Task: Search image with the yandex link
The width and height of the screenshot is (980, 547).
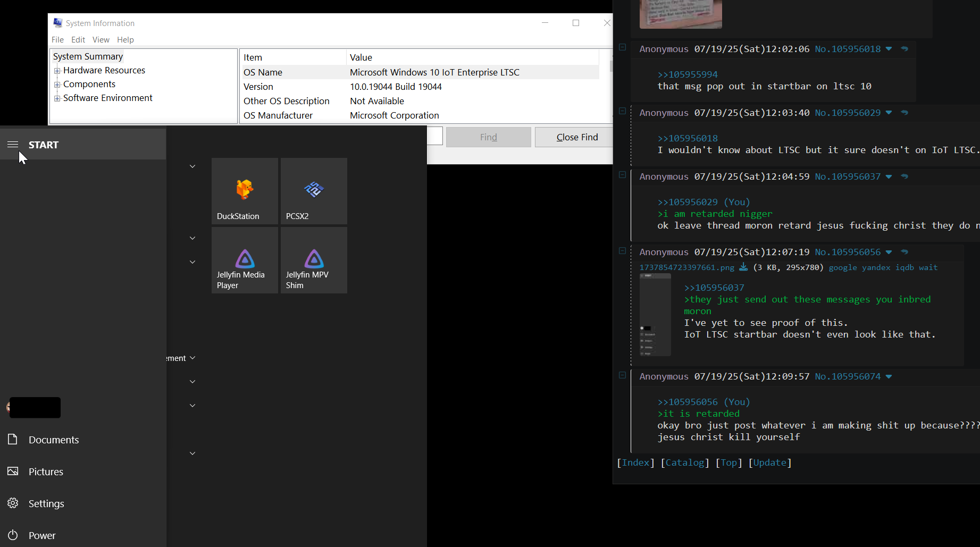Action: click(x=876, y=267)
